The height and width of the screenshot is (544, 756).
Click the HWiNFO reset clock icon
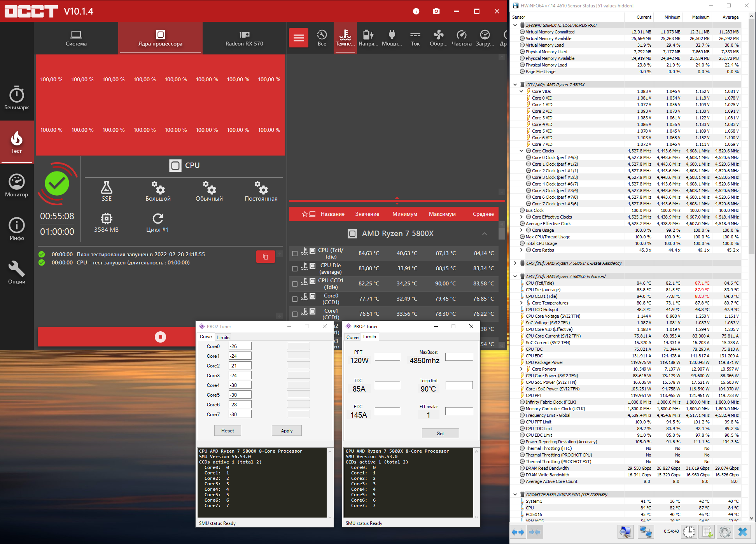coord(689,532)
